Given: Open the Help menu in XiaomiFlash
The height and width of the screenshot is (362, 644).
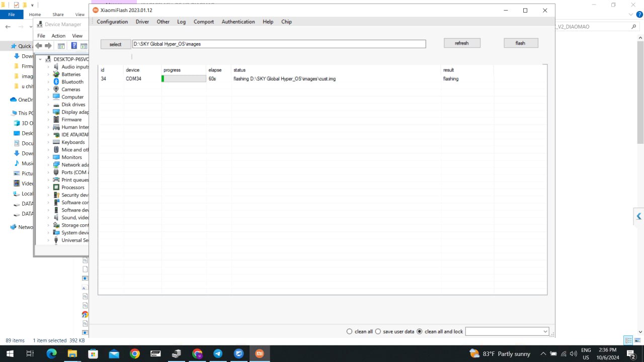Looking at the screenshot, I should pos(268,22).
